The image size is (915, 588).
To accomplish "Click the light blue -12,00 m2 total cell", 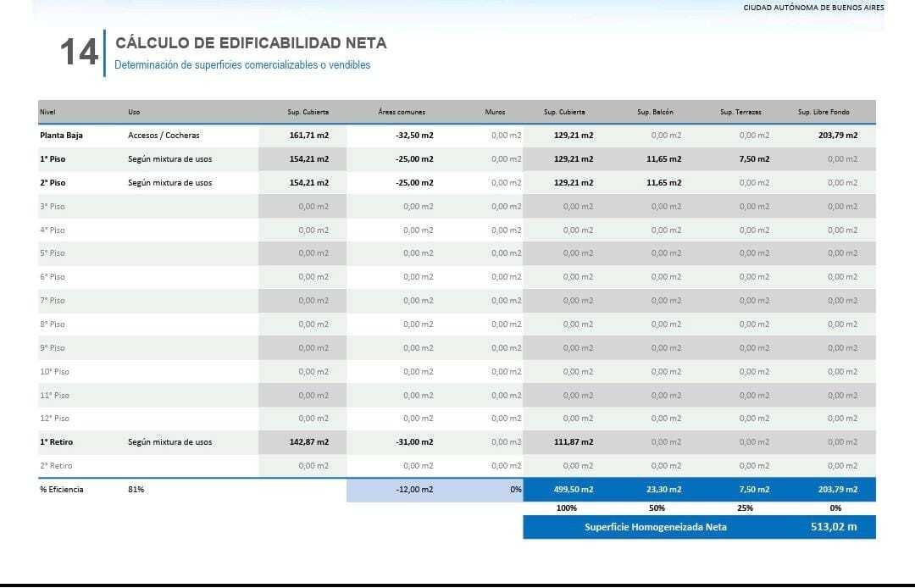I will pos(413,490).
